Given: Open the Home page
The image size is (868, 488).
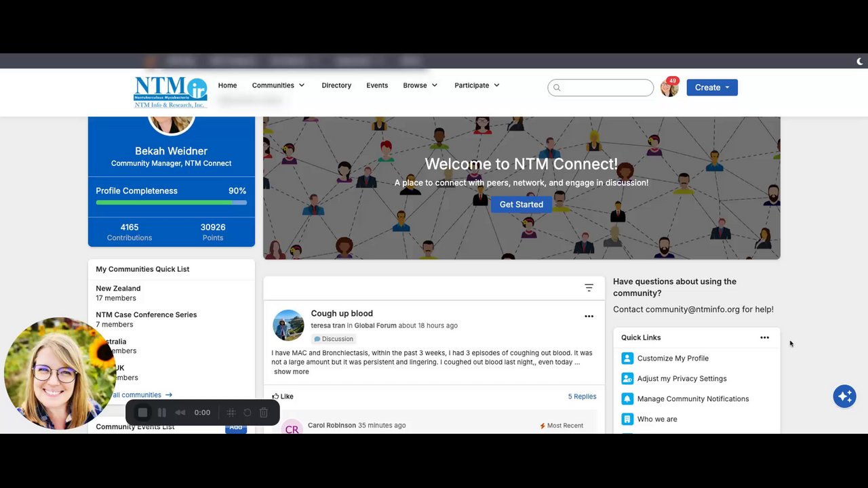Looking at the screenshot, I should [227, 85].
